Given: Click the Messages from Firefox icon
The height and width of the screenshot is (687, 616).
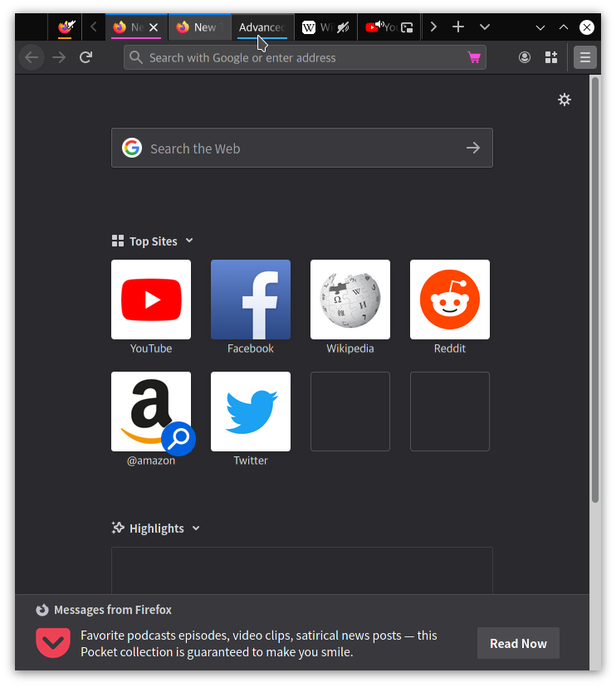Looking at the screenshot, I should coord(42,610).
